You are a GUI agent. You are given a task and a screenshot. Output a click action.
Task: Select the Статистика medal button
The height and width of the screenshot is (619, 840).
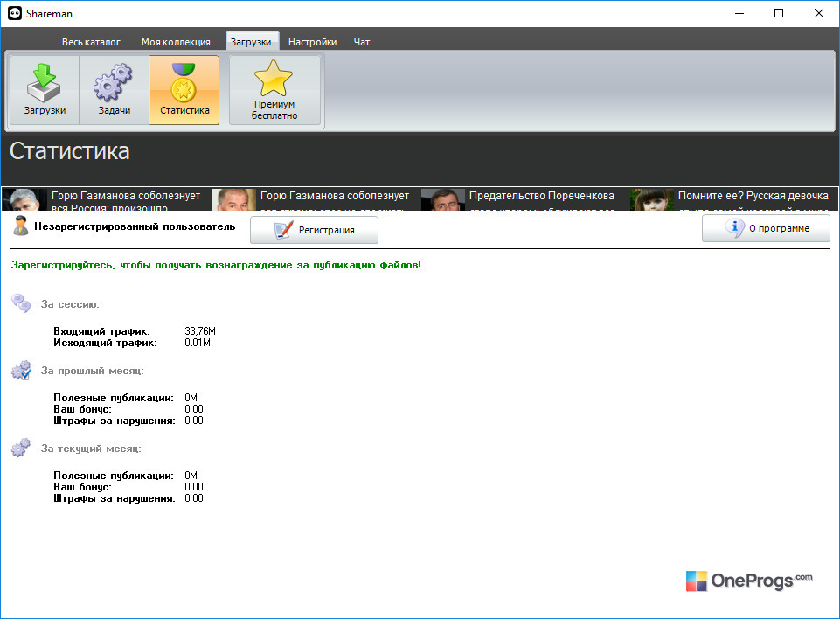tap(184, 90)
